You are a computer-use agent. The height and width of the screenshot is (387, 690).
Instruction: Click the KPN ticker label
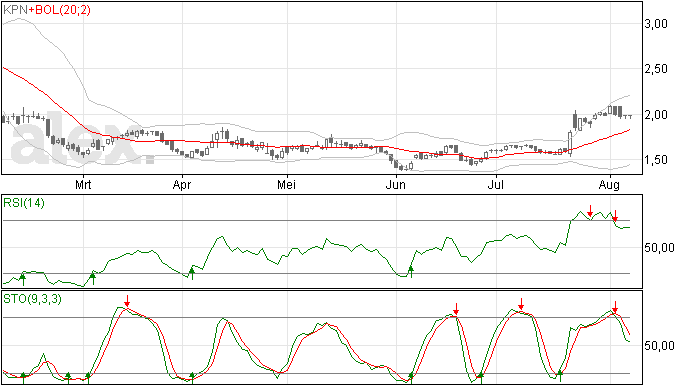tap(16, 10)
